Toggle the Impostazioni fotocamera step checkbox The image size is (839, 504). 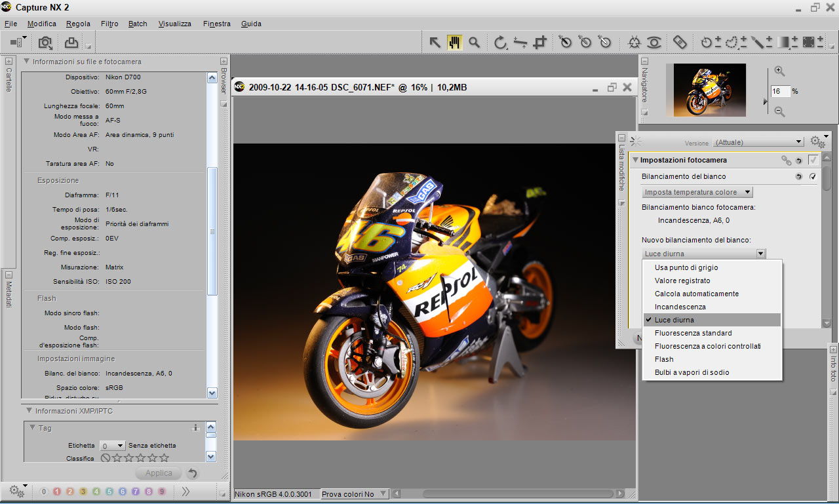point(813,160)
